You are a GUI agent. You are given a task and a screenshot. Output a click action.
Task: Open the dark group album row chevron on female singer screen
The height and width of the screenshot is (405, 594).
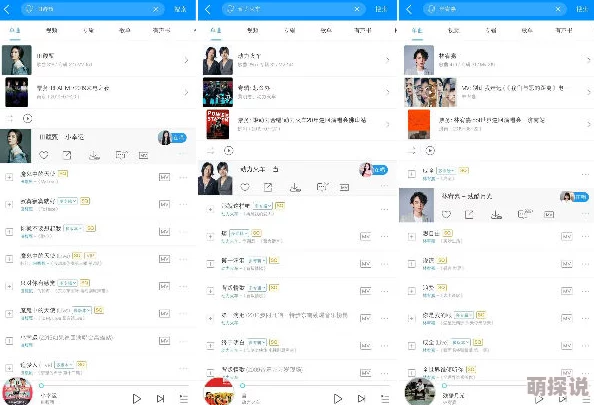(186, 92)
